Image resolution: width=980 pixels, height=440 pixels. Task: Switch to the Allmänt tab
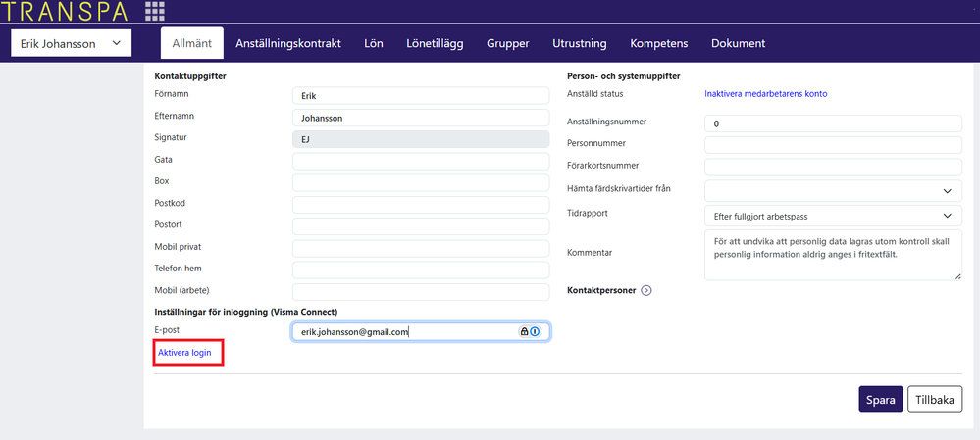192,44
